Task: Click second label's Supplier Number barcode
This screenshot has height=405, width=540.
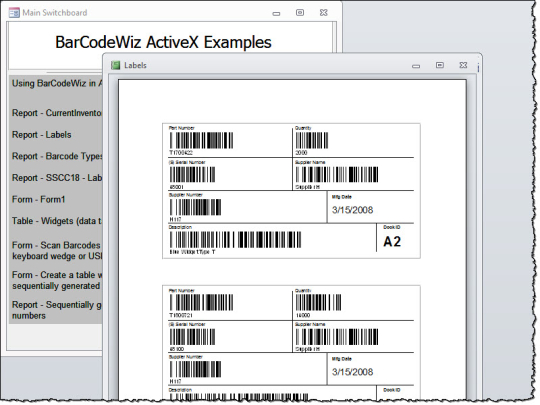Action: [x=195, y=369]
